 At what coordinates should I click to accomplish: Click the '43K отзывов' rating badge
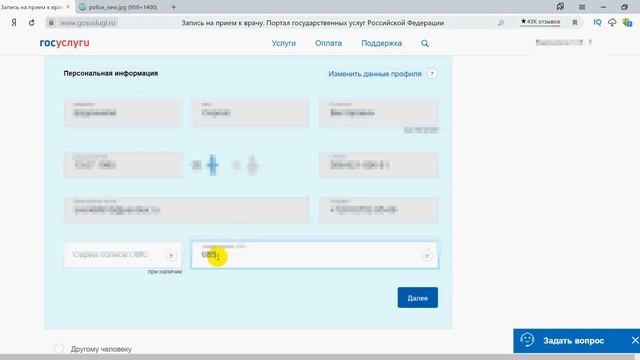coord(540,22)
